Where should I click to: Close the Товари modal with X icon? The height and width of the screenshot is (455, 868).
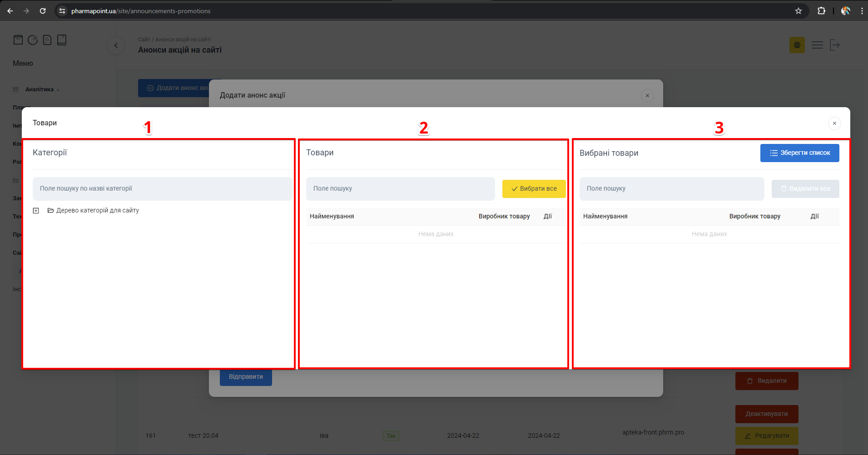click(834, 124)
